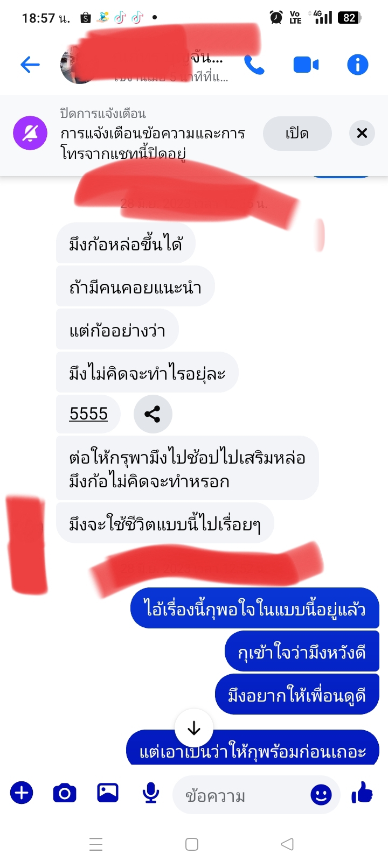
Task: Open more options with the plus icon
Action: pyautogui.click(x=22, y=793)
